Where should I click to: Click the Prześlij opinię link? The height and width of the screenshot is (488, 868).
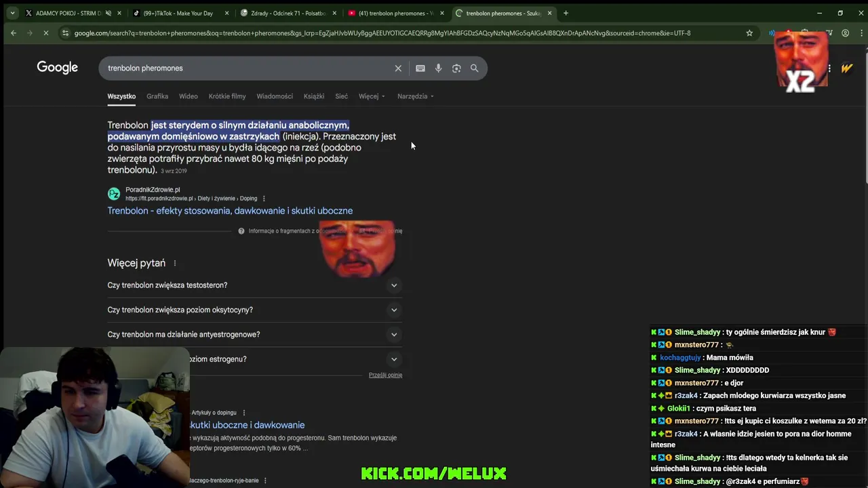click(x=385, y=375)
